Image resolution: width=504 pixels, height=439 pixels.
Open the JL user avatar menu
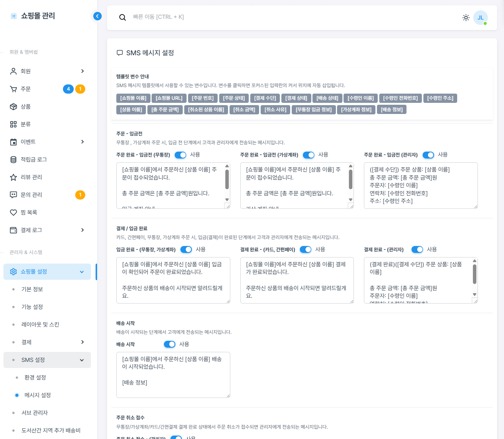point(480,18)
